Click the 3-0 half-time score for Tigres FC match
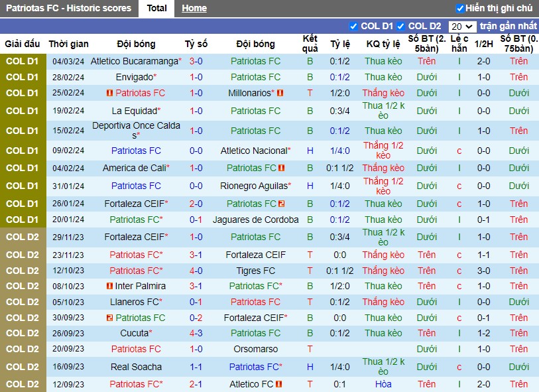The width and height of the screenshot is (539, 392). pyautogui.click(x=484, y=271)
